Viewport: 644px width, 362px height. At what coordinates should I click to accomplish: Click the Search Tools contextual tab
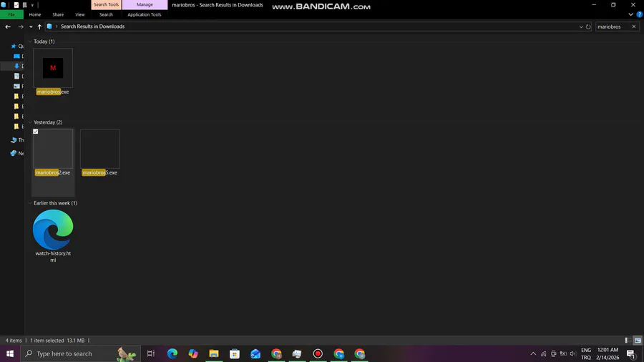pyautogui.click(x=106, y=4)
